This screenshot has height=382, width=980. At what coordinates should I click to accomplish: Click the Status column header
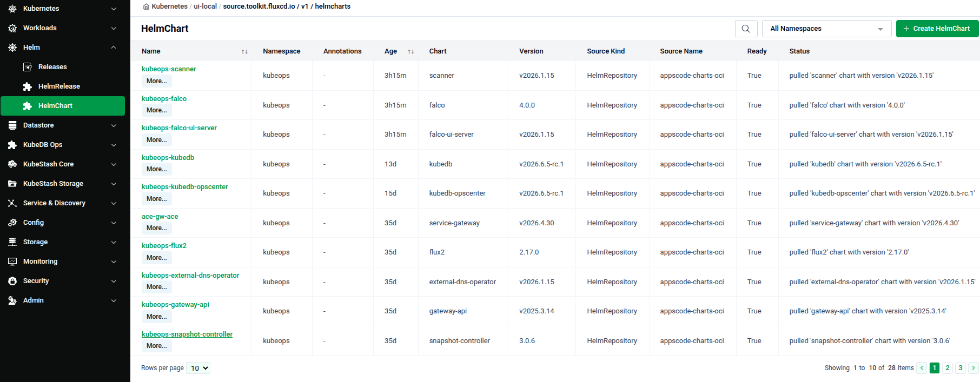pyautogui.click(x=799, y=51)
